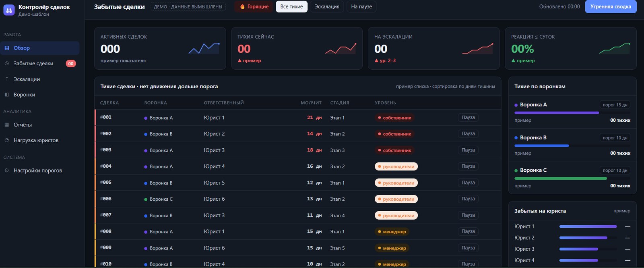Click the flame icon in the Горящие filter
The width and height of the screenshot is (644, 268).
click(242, 6)
